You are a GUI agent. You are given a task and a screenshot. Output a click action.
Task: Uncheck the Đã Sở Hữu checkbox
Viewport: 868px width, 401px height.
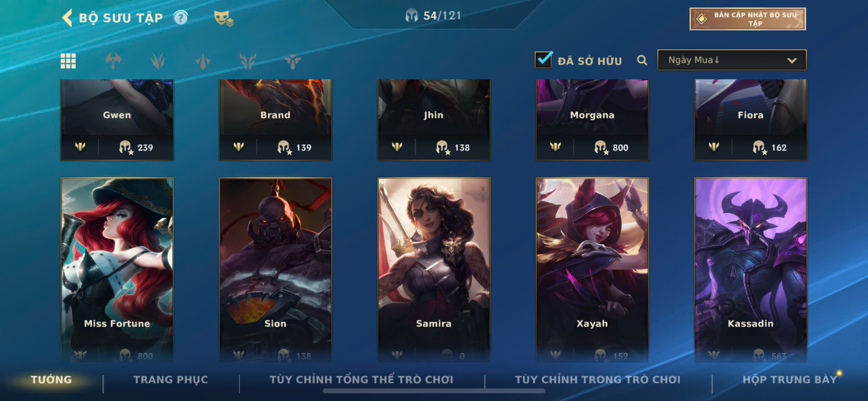pos(543,60)
